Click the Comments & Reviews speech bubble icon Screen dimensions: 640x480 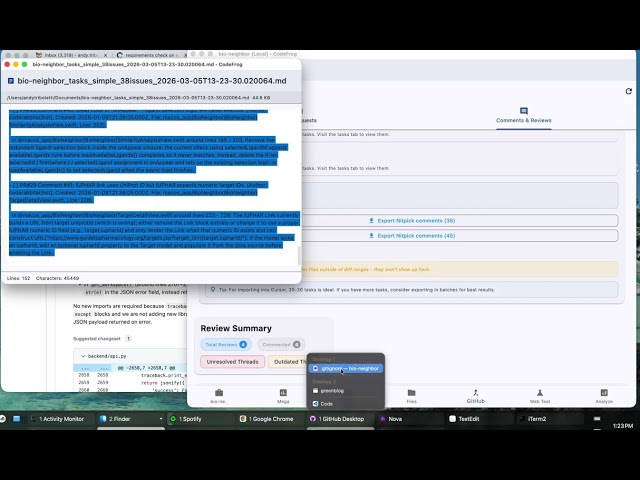point(524,111)
